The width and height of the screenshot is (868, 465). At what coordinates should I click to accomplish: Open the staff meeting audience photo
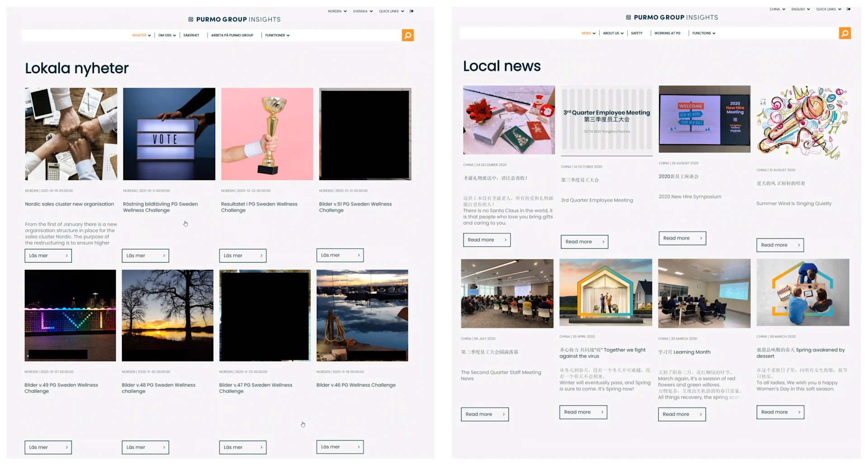pos(507,293)
